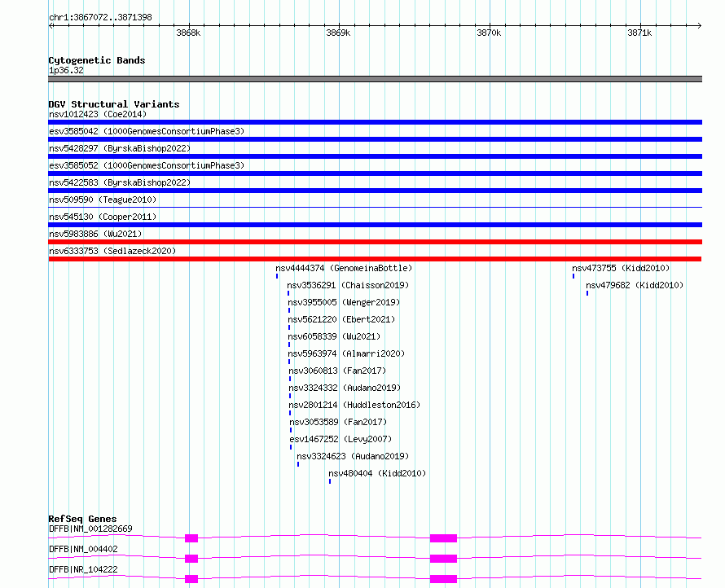Click the red bar of nsv6333753
725x588 pixels.
375,259
